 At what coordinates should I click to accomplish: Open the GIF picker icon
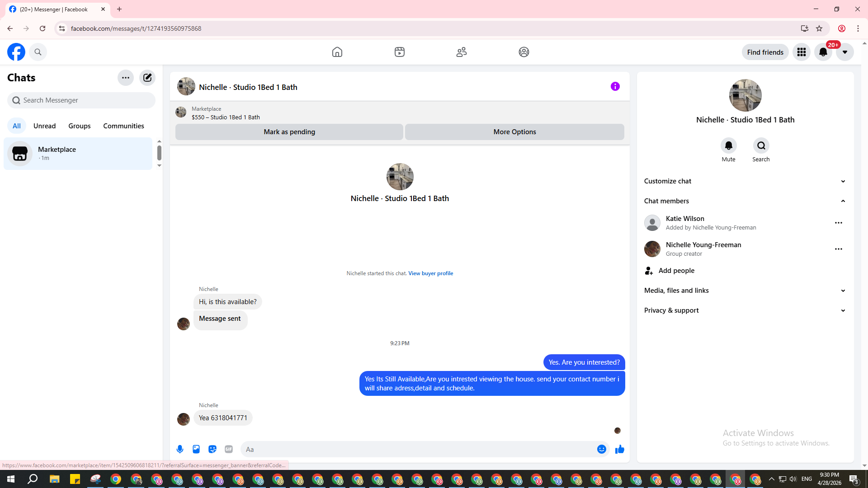(x=229, y=449)
